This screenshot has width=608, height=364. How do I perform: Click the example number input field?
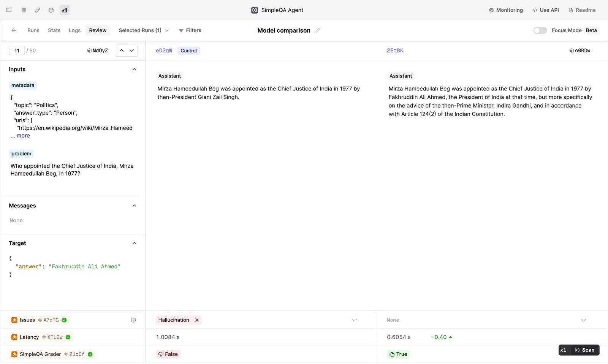pyautogui.click(x=17, y=51)
